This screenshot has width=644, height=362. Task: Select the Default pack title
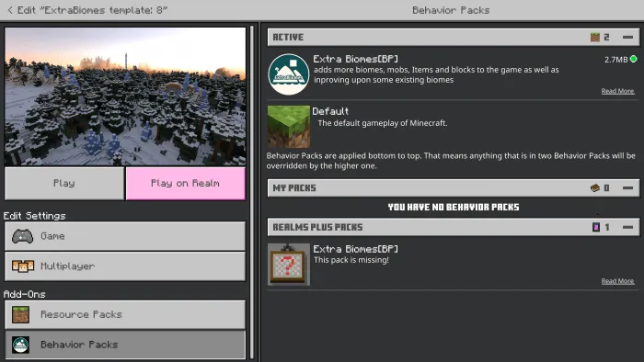pyautogui.click(x=330, y=111)
